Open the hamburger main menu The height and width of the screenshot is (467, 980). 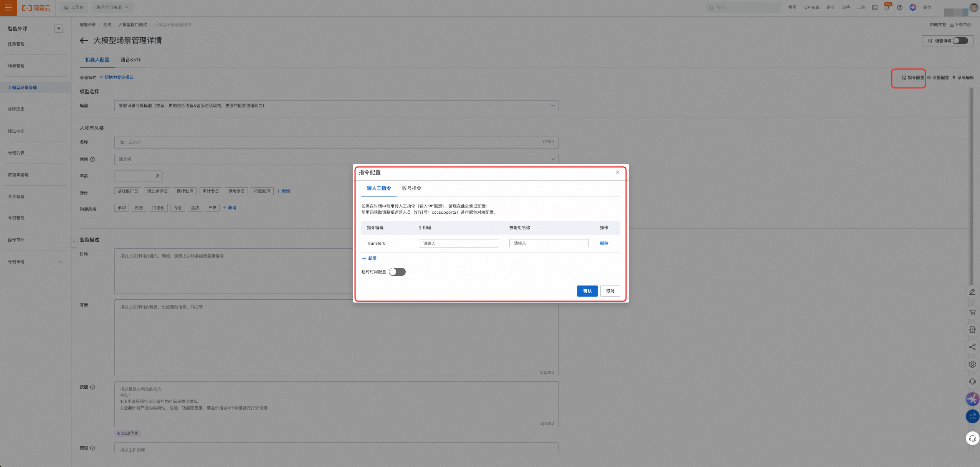8,8
